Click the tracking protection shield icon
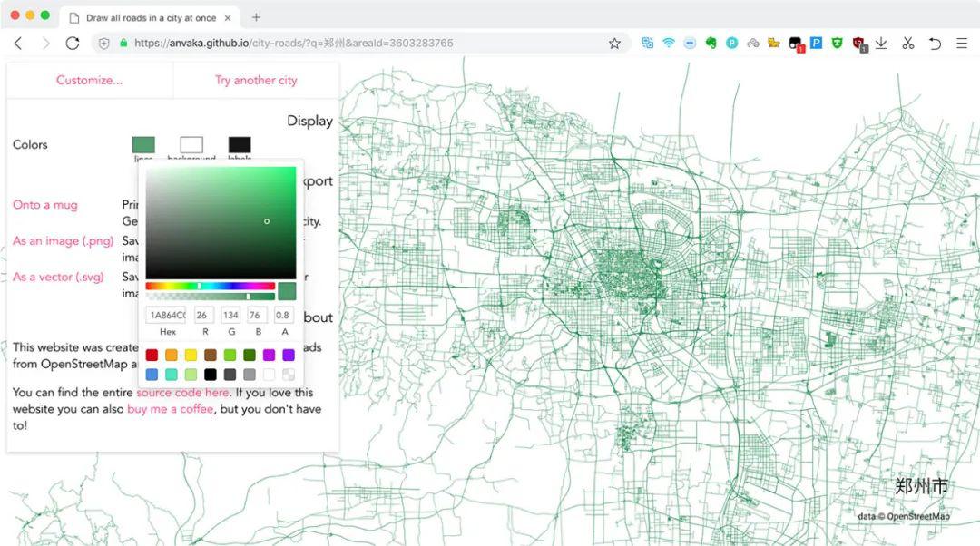This screenshot has height=546, width=980. point(104,43)
